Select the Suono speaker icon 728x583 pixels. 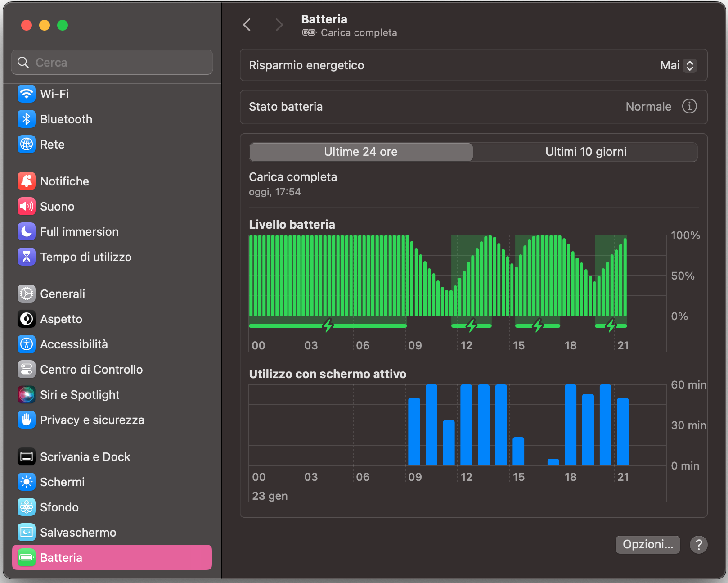point(27,207)
